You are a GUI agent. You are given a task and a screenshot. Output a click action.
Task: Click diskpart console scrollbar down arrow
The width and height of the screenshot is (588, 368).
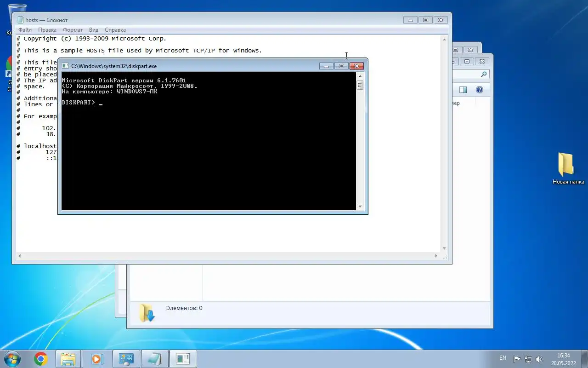click(x=360, y=207)
